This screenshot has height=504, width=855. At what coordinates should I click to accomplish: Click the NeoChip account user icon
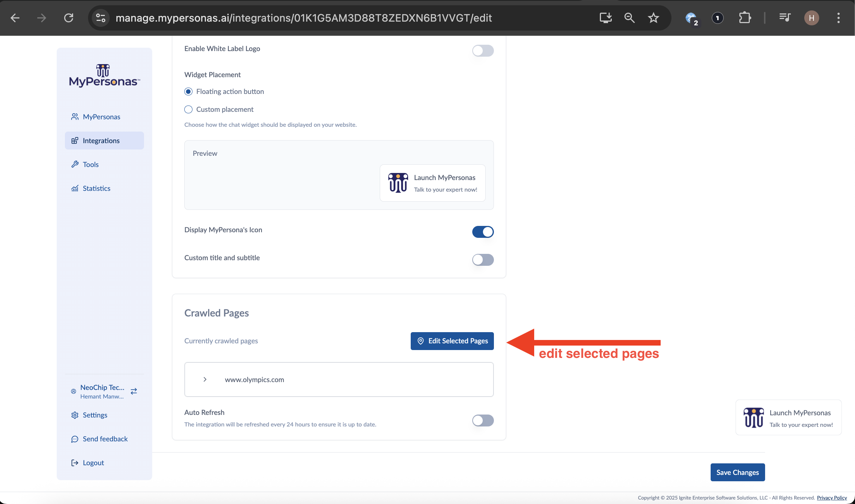pos(73,391)
